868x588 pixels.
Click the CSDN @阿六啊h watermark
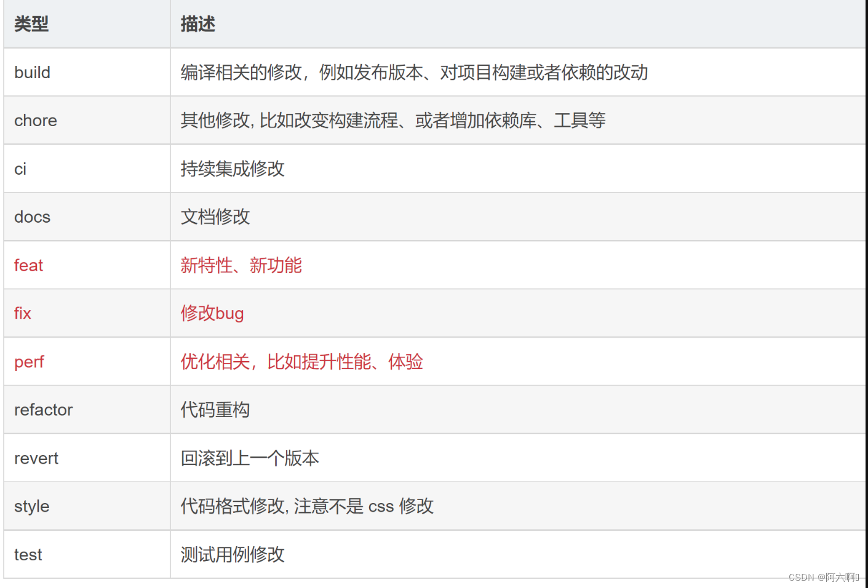[x=824, y=578]
